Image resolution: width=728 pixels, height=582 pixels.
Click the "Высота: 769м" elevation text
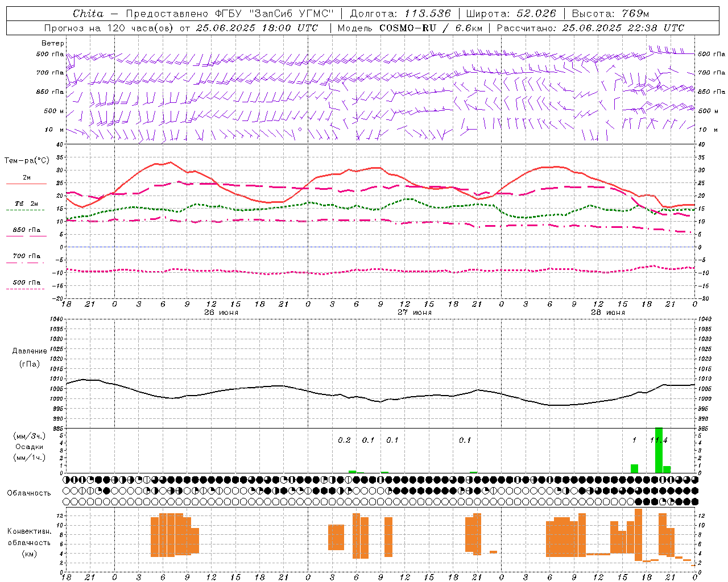tap(610, 14)
